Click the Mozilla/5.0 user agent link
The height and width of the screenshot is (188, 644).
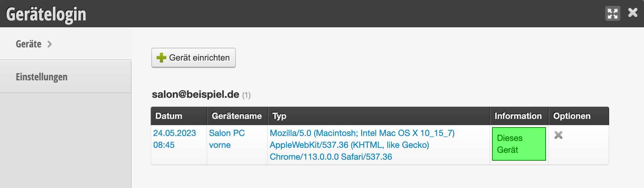pos(362,145)
